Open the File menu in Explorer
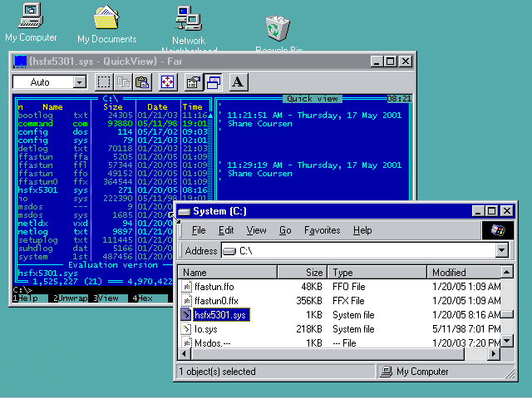This screenshot has height=399, width=532. click(199, 230)
